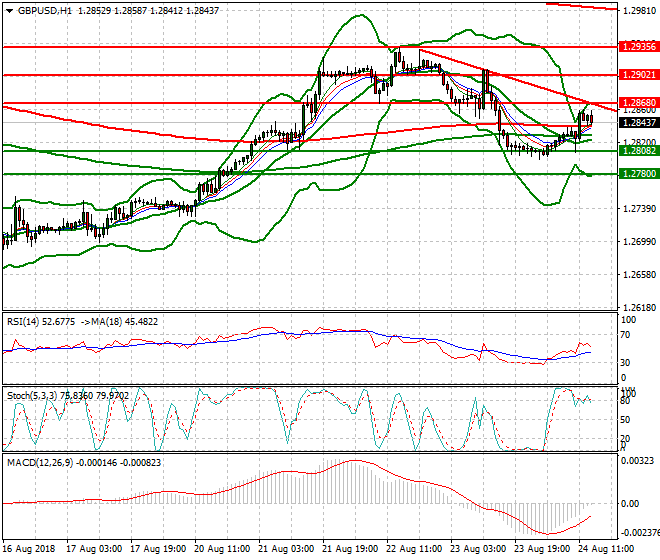Click the 16 Aug 2018 date label
This screenshot has width=660, height=560.
[x=29, y=549]
